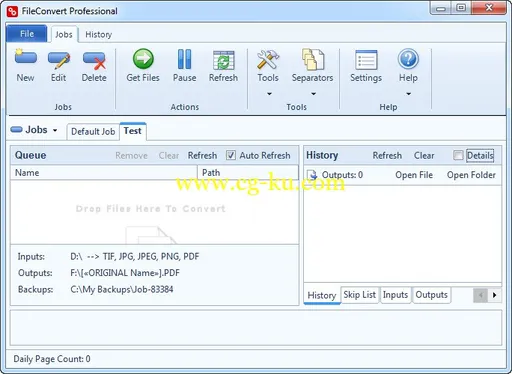Click the Details button label
Viewport: 512px width, 374px height.
pyautogui.click(x=480, y=156)
